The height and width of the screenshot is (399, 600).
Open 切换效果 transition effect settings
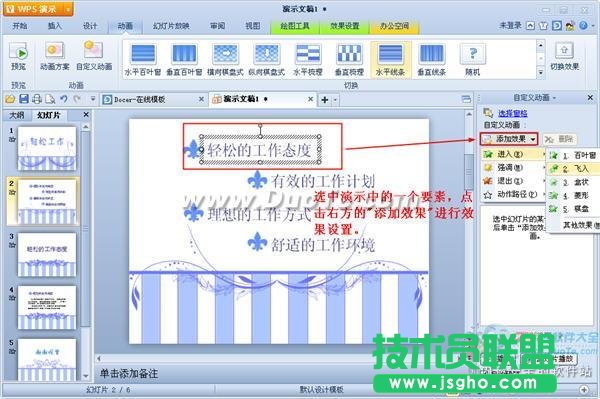(564, 57)
